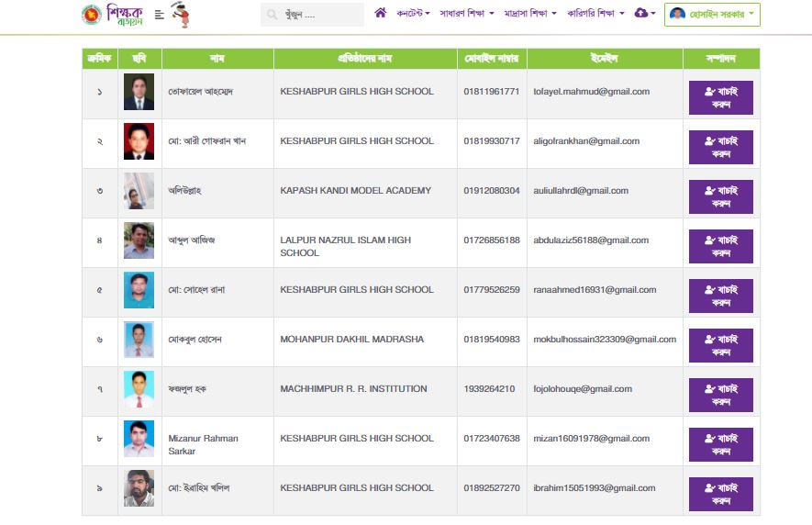
Task: Click the Shikkhok Batayon logo
Action: (x=124, y=15)
